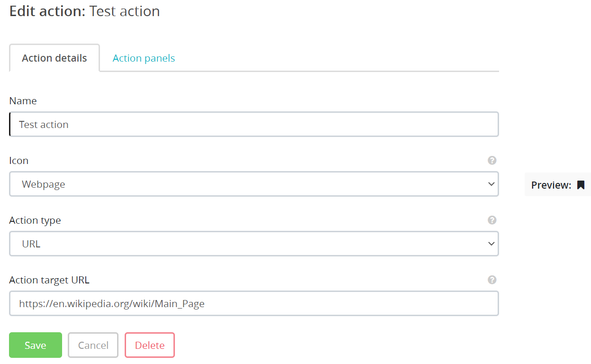Click help icon beside Action type
Viewport: 591px width, 364px height.
[x=492, y=220]
